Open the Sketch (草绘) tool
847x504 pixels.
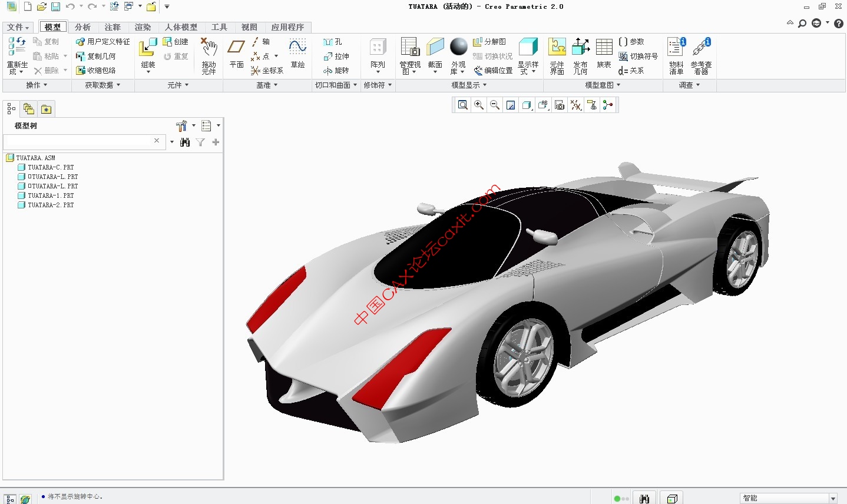pos(297,53)
